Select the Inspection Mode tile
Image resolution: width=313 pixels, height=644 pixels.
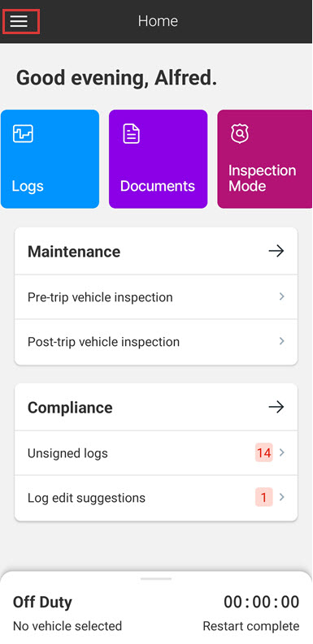(x=264, y=159)
